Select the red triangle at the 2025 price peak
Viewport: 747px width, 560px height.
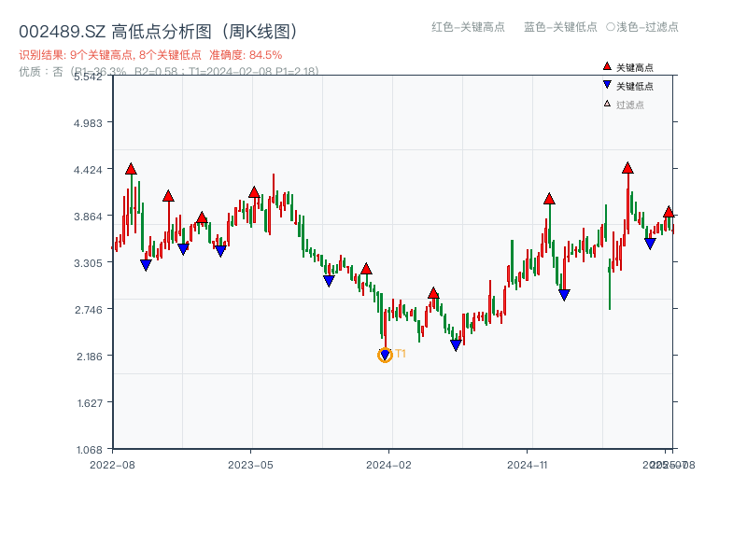tap(627, 168)
